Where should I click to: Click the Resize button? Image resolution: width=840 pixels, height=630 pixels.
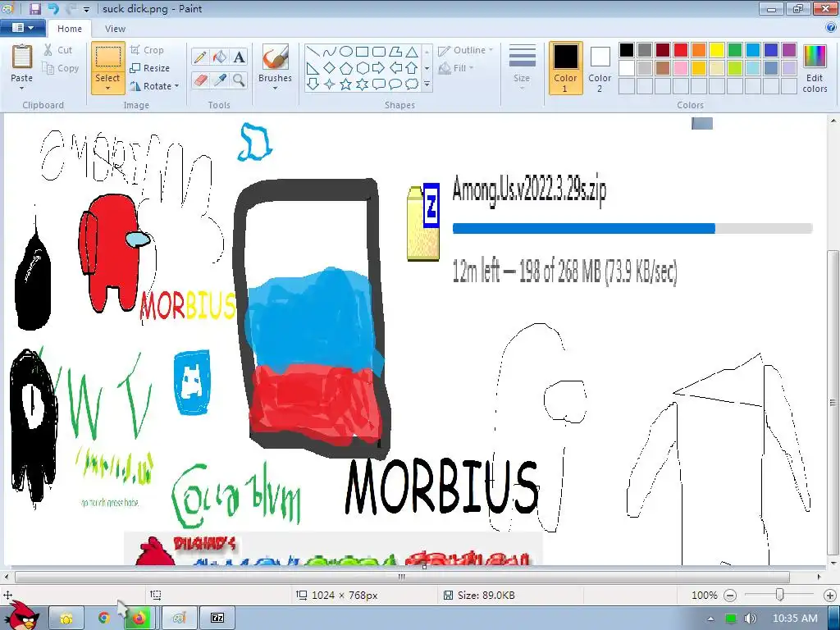(x=150, y=68)
